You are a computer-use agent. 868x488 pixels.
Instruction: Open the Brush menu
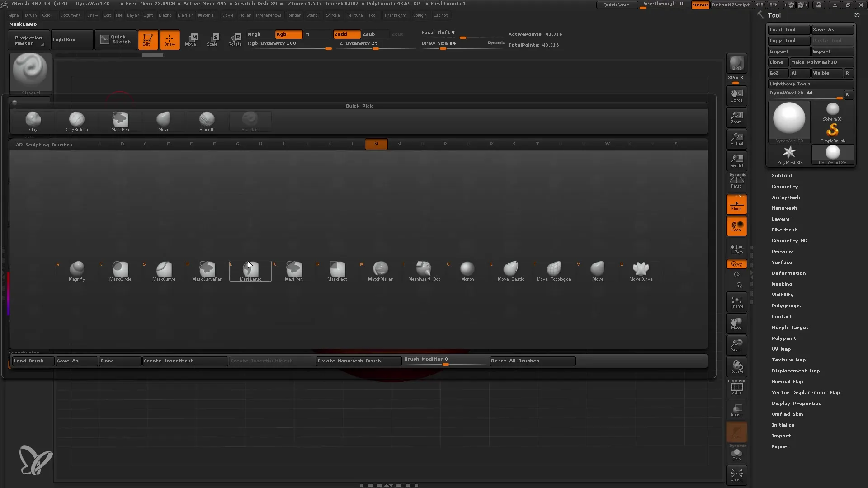pos(31,15)
